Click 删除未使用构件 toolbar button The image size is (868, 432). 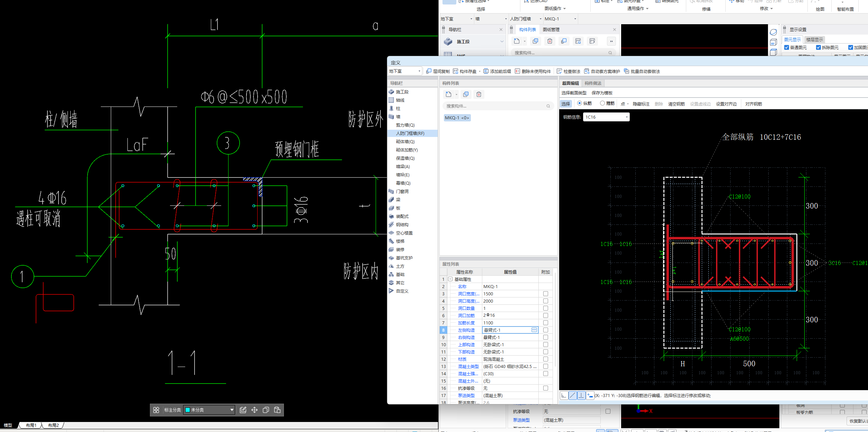(533, 71)
